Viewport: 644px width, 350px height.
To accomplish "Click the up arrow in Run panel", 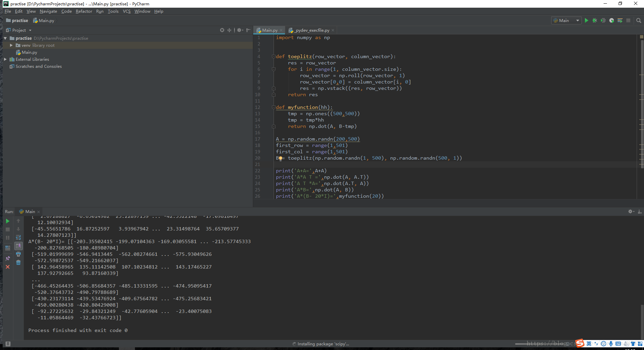I will click(18, 221).
